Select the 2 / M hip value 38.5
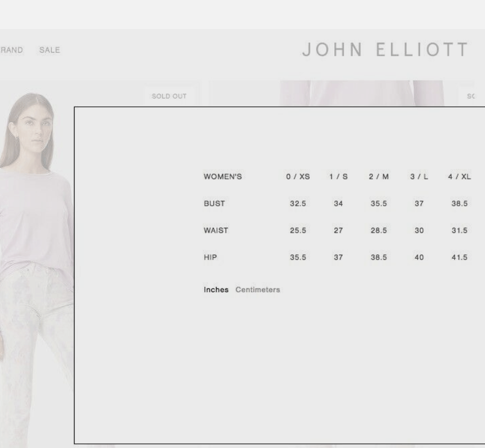This screenshot has height=448, width=485. [x=379, y=257]
